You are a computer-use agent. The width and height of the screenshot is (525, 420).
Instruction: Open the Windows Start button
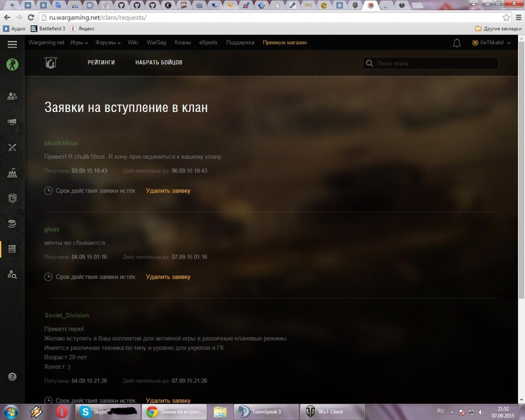point(10,412)
